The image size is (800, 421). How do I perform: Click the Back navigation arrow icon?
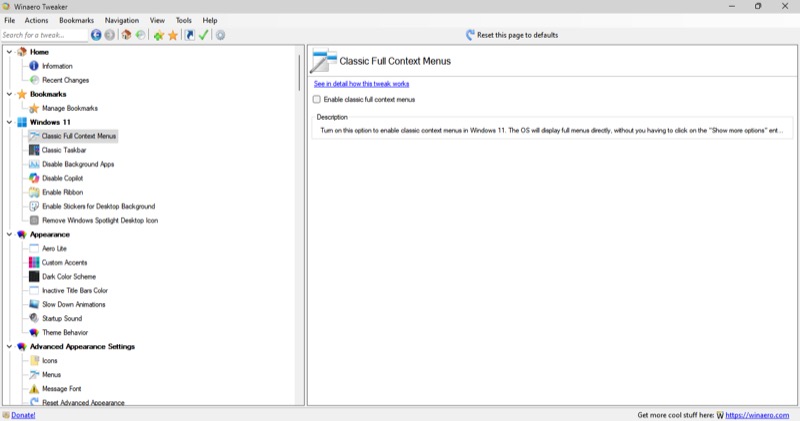tap(96, 35)
